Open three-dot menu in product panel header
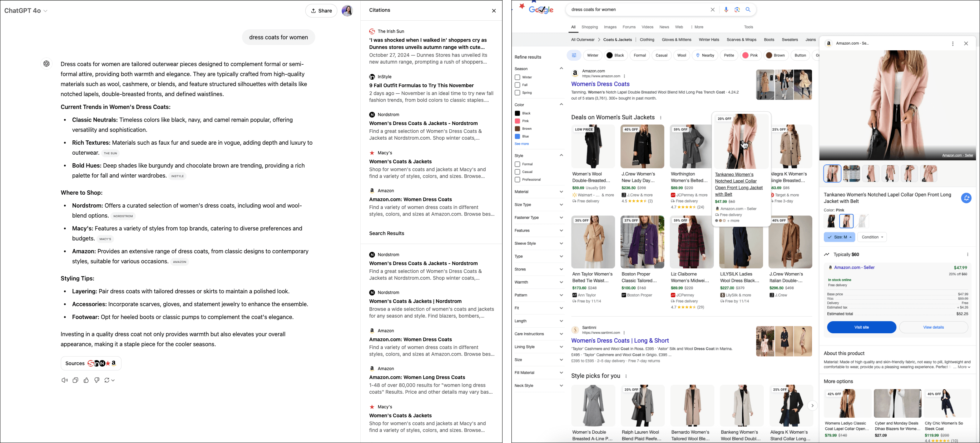980x443 pixels. tap(953, 44)
